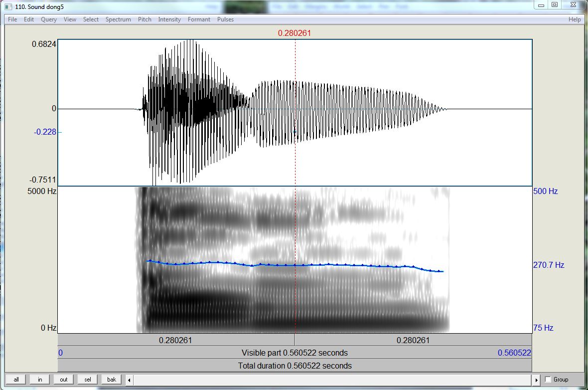
Task: Close the Sound dong5 window
Action: pyautogui.click(x=574, y=5)
